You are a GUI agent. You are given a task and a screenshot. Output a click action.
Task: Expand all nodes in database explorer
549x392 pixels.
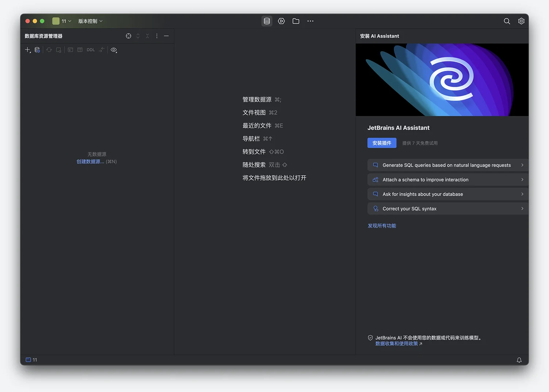pyautogui.click(x=138, y=36)
